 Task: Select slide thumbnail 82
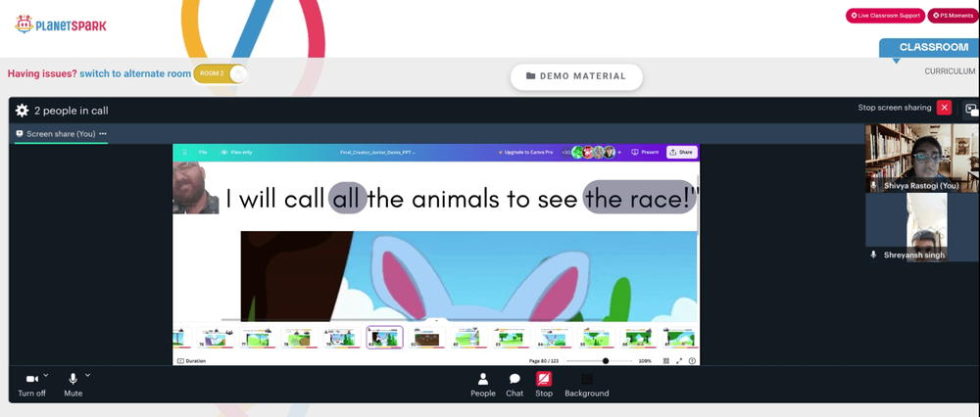click(469, 338)
